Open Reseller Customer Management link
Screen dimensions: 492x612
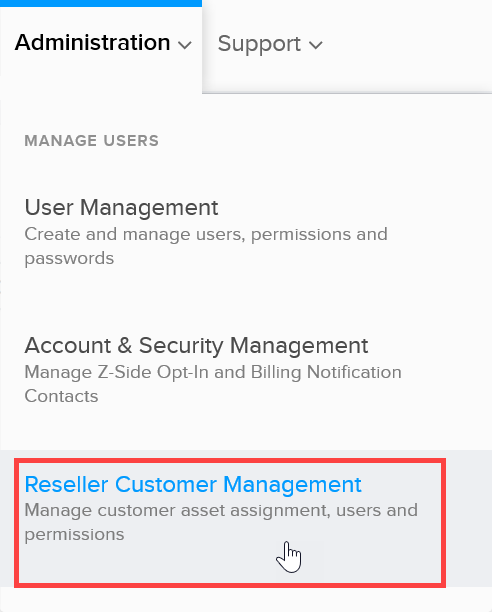pos(193,484)
